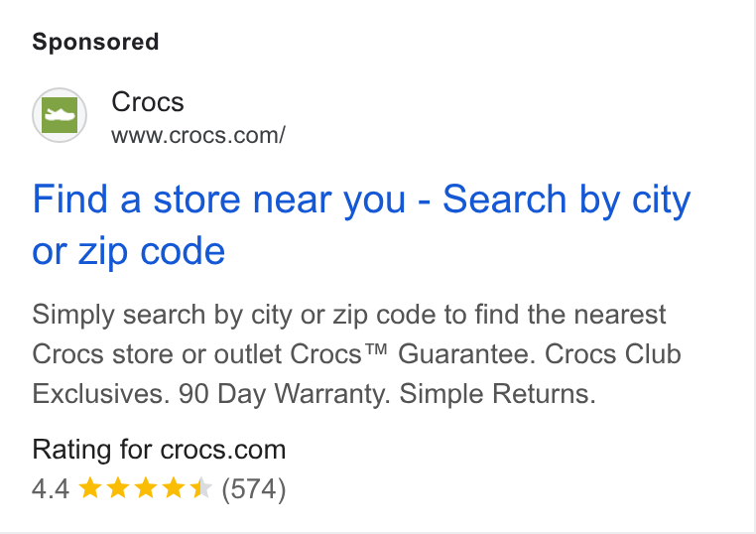Viewport: 756px width, 534px height.
Task: Click the first gold rating star
Action: [x=89, y=487]
